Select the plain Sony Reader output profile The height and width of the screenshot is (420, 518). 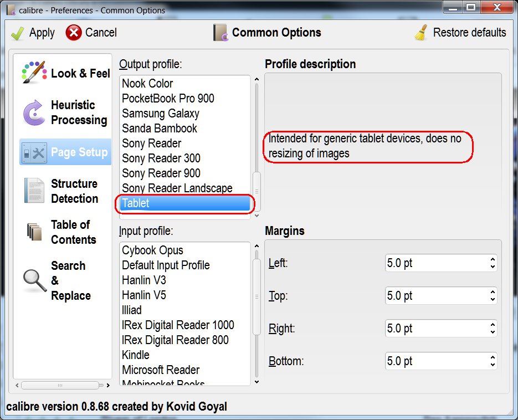pos(185,143)
